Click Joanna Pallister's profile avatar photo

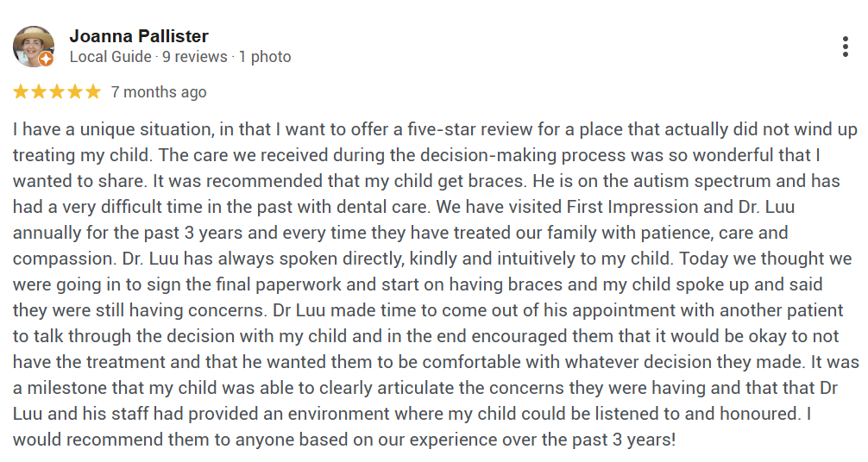click(x=33, y=46)
